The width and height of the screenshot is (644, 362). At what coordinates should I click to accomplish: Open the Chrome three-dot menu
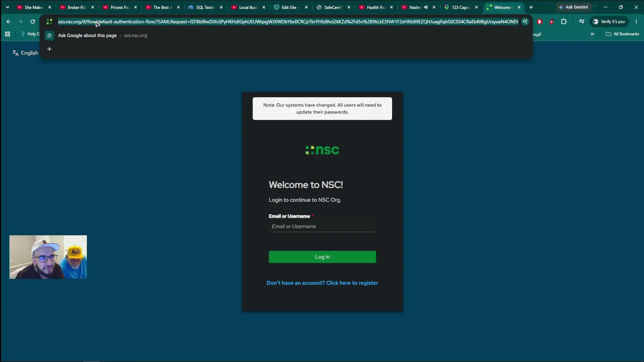(636, 22)
